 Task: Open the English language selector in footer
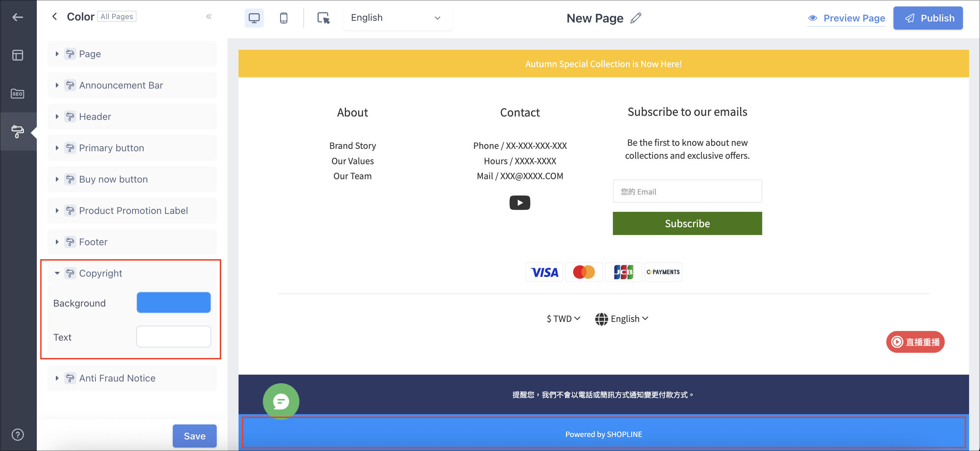pyautogui.click(x=622, y=319)
